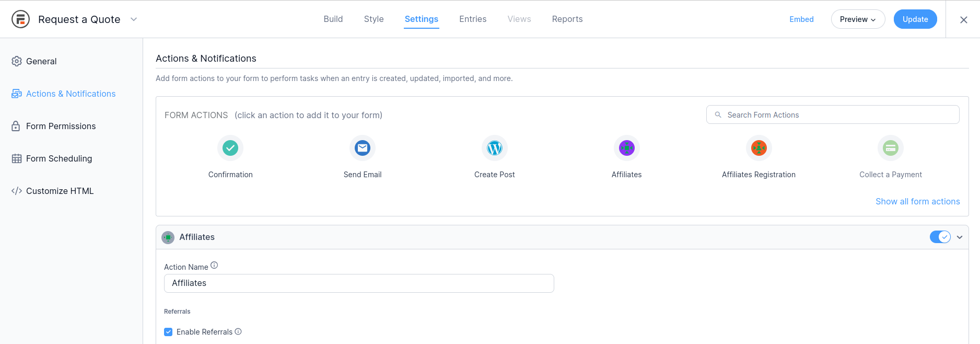Collapse the Affiliates action panel chevron
Image resolution: width=980 pixels, height=344 pixels.
tap(960, 237)
